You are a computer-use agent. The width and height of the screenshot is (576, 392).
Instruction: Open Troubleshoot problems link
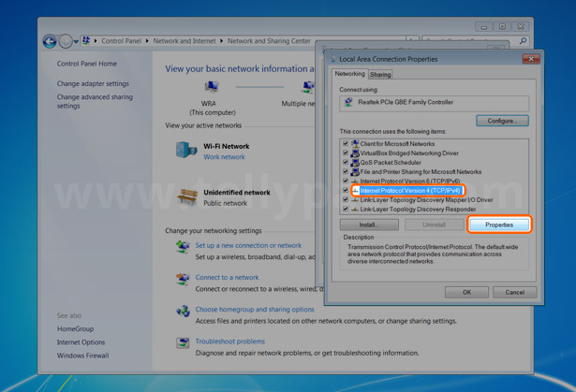[x=230, y=341]
